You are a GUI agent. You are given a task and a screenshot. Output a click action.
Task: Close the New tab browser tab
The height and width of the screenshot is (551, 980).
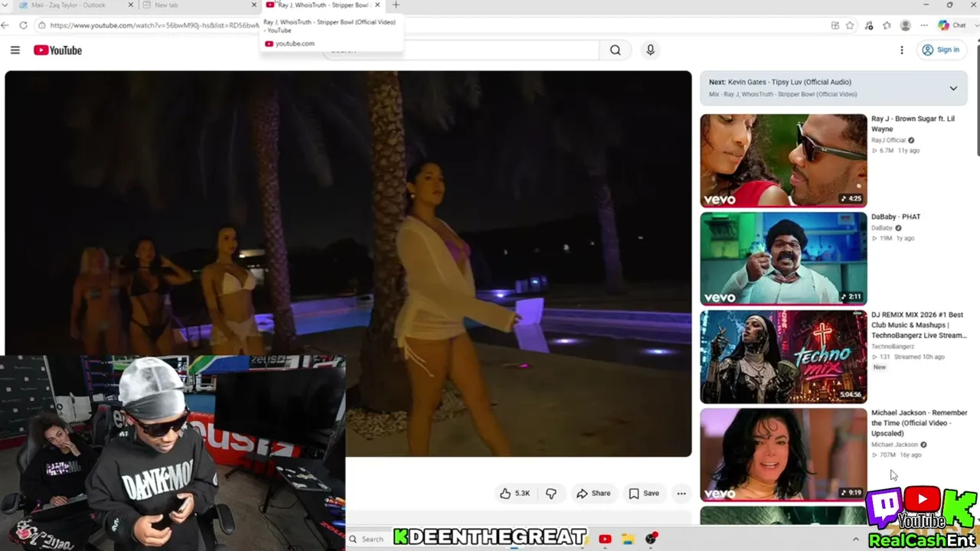[254, 5]
